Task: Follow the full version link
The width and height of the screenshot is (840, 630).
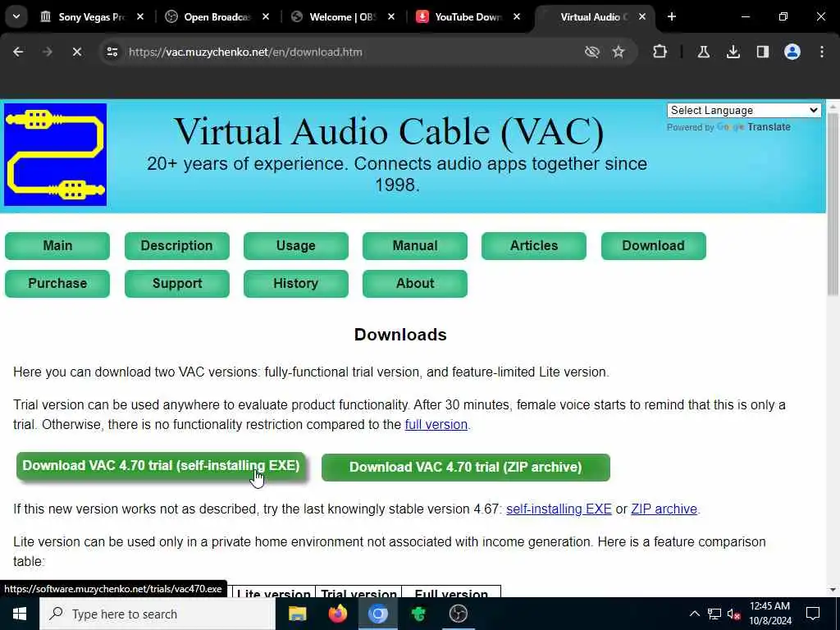Action: click(x=436, y=425)
